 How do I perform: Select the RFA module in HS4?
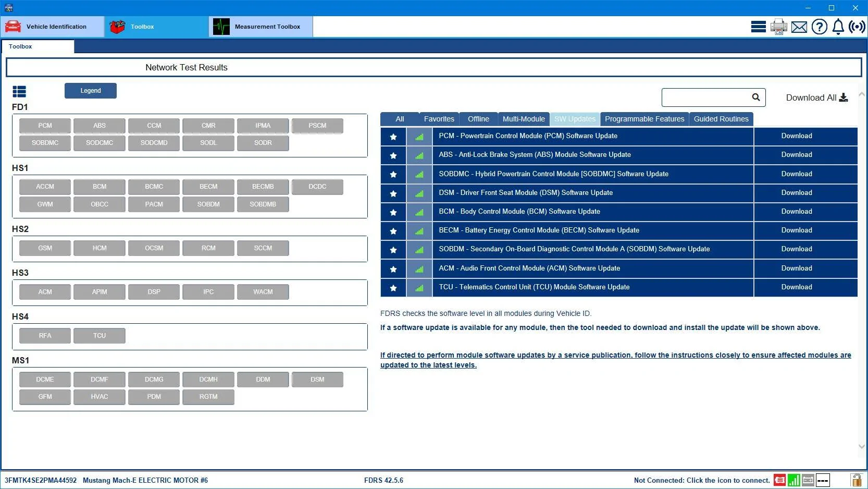click(45, 336)
